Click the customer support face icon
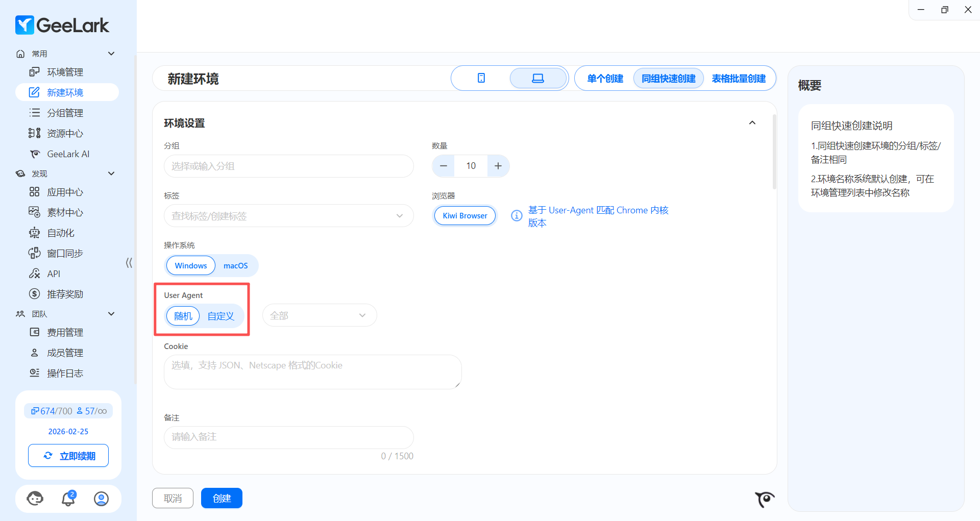This screenshot has width=980, height=521. click(x=35, y=499)
